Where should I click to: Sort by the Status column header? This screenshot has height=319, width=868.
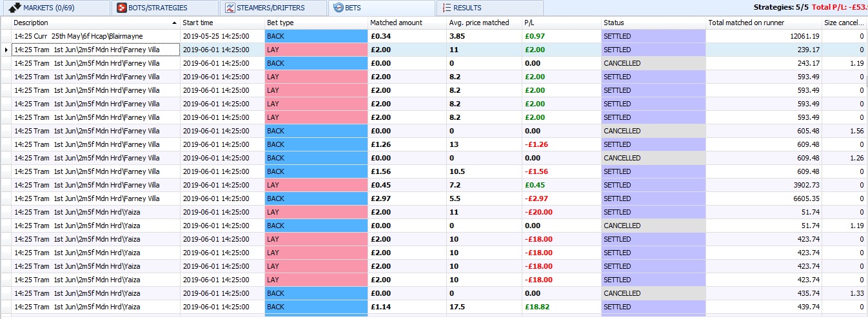(x=654, y=23)
